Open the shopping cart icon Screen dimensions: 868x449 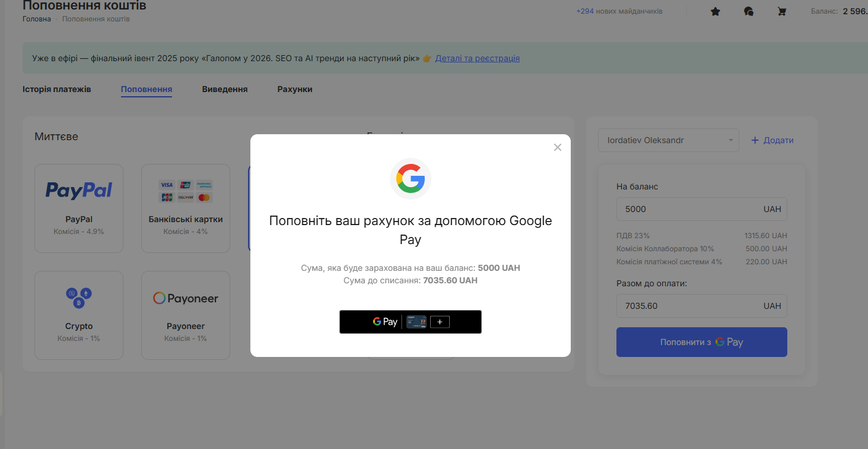(x=782, y=11)
